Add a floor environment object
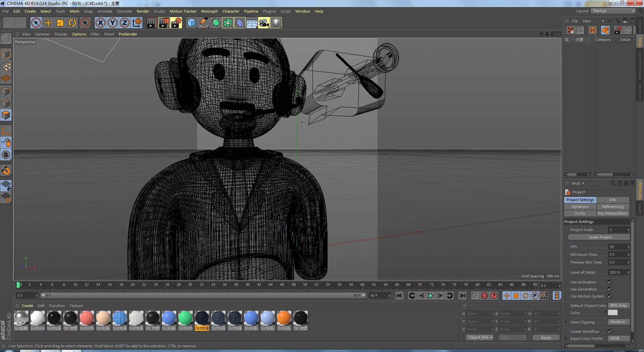The image size is (644, 352). pyautogui.click(x=252, y=23)
